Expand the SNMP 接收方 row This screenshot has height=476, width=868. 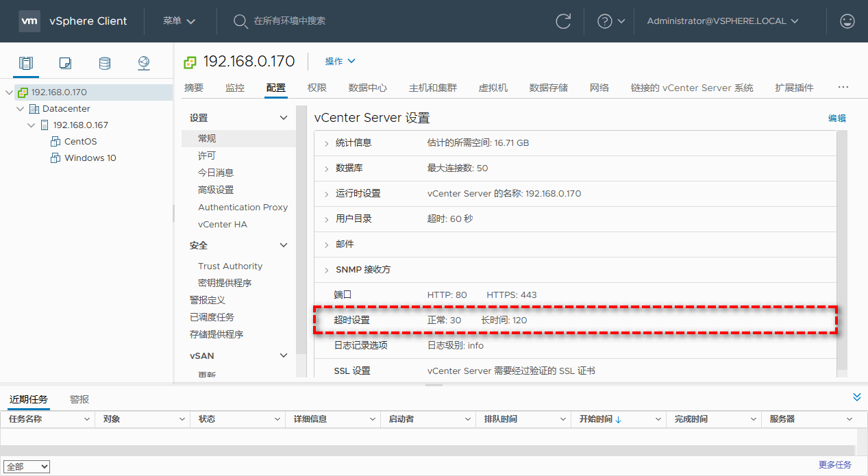pyautogui.click(x=327, y=271)
